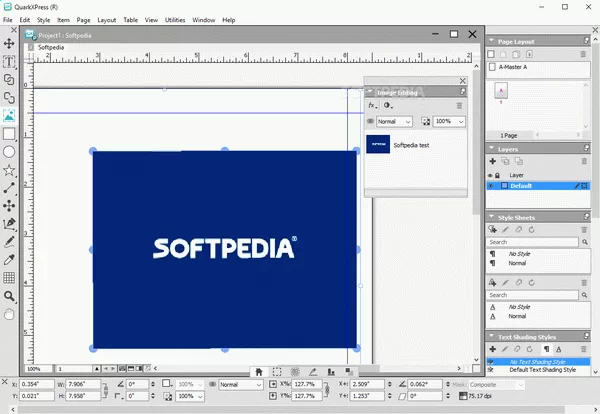Select the Pan hand tool

click(x=9, y=314)
